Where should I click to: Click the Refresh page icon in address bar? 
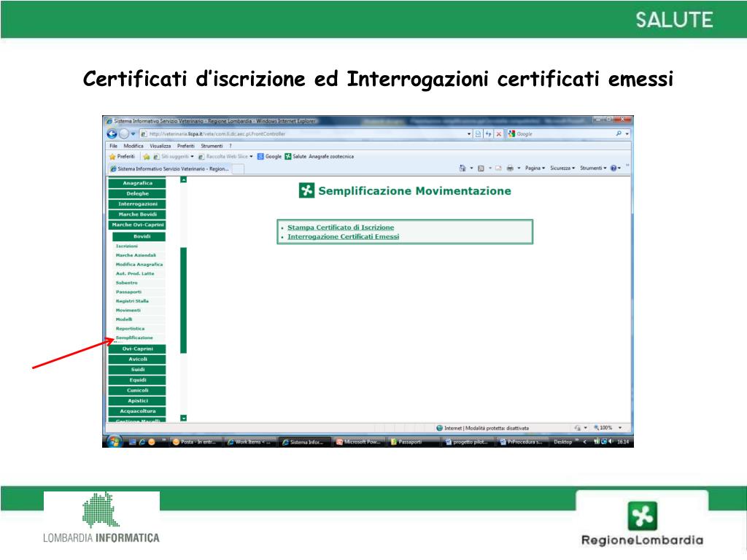[489, 134]
